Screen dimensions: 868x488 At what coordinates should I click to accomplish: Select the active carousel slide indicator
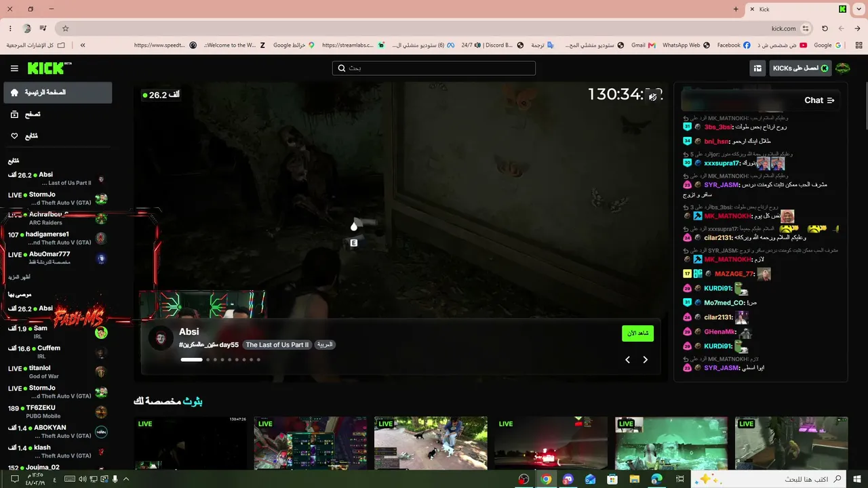(191, 360)
